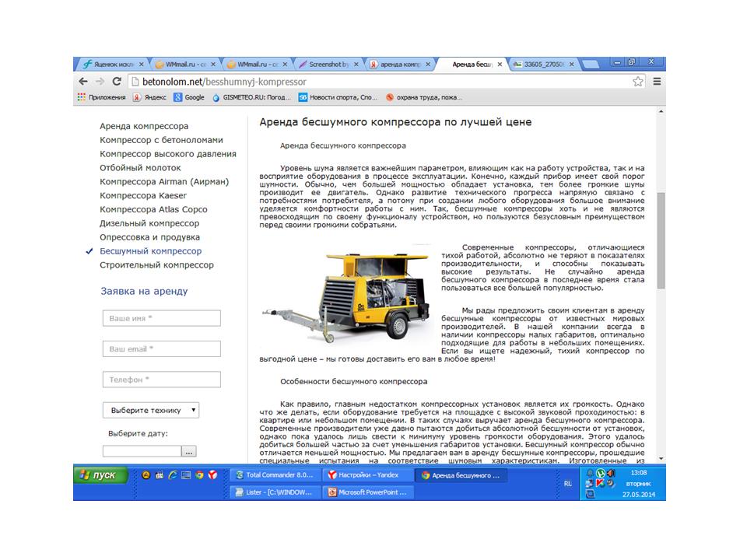Close the 33605_27050 tab
Screen dimensions: 747x560
click(571, 65)
